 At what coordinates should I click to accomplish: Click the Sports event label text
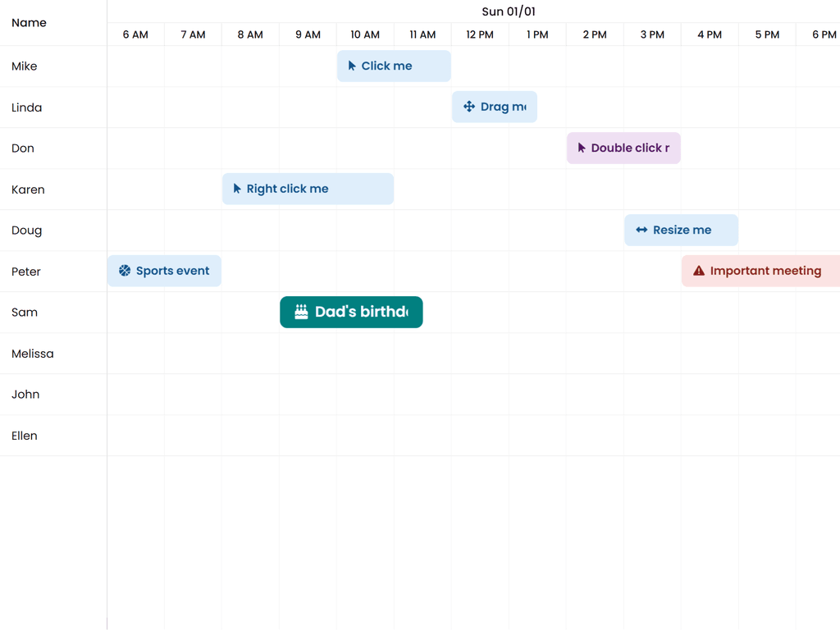pos(172,271)
